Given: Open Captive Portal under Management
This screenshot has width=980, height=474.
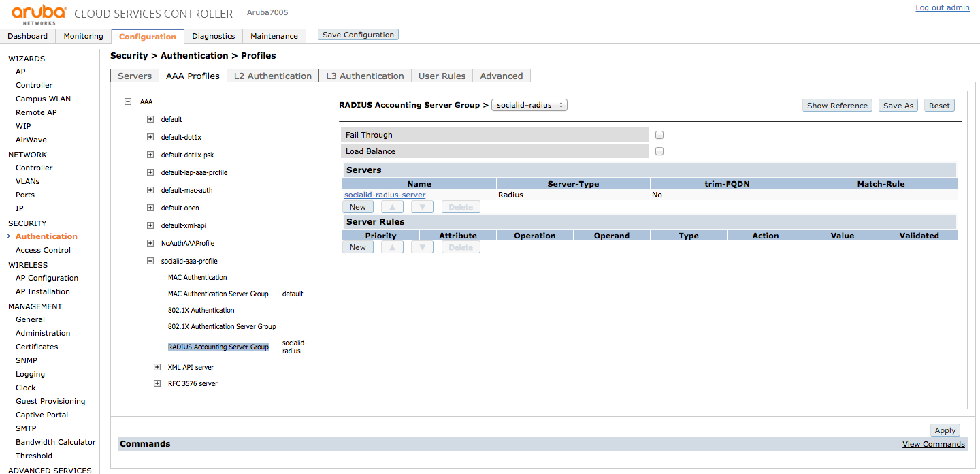Looking at the screenshot, I should 42,415.
